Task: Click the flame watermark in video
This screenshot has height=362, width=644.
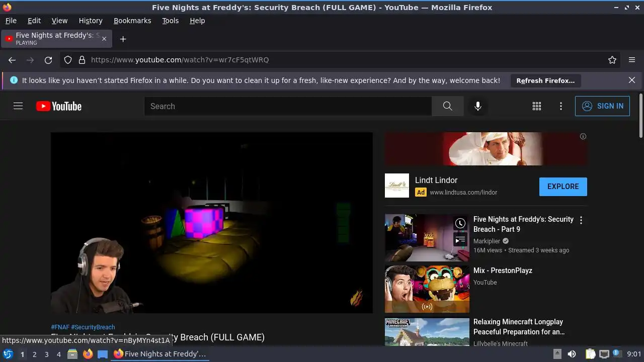Action: pos(356,298)
